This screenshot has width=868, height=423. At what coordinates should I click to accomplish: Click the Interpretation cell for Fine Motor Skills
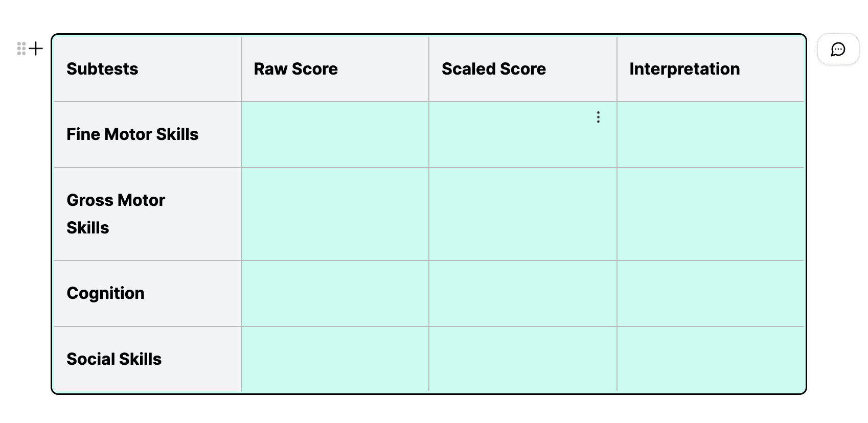click(711, 134)
